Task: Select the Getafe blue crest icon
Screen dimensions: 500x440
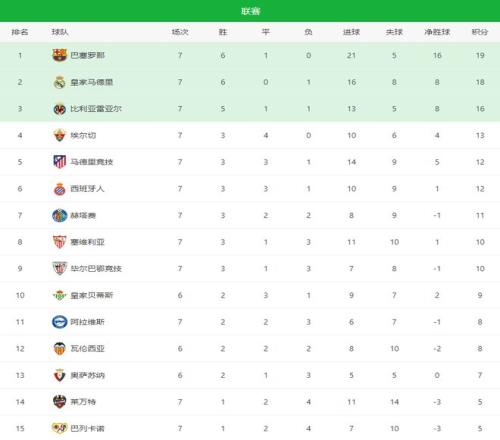Action: click(x=60, y=215)
